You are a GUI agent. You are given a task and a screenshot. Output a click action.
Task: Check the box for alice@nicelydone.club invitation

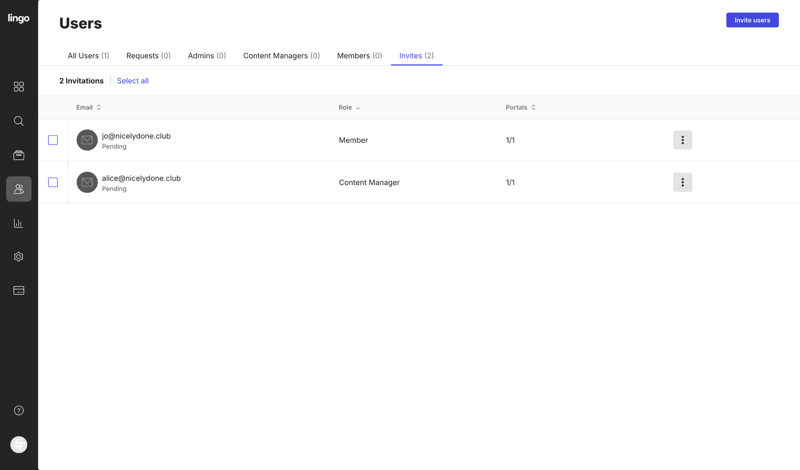[53, 182]
